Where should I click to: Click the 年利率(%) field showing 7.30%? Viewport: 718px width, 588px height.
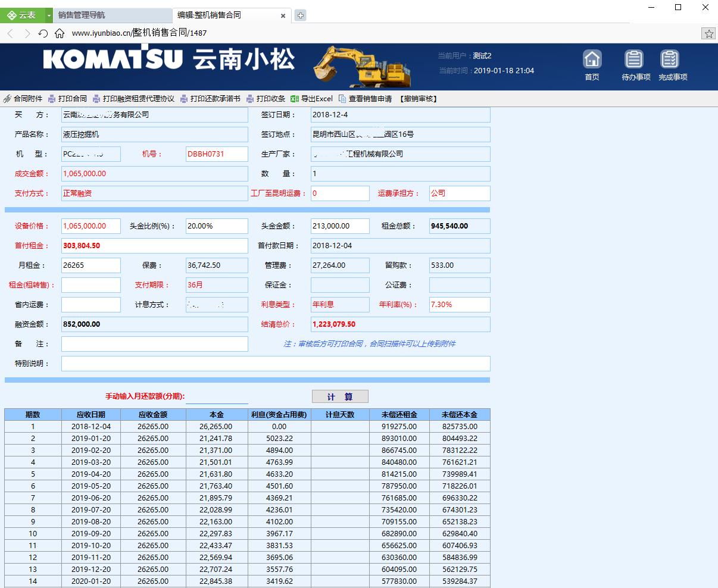point(459,305)
